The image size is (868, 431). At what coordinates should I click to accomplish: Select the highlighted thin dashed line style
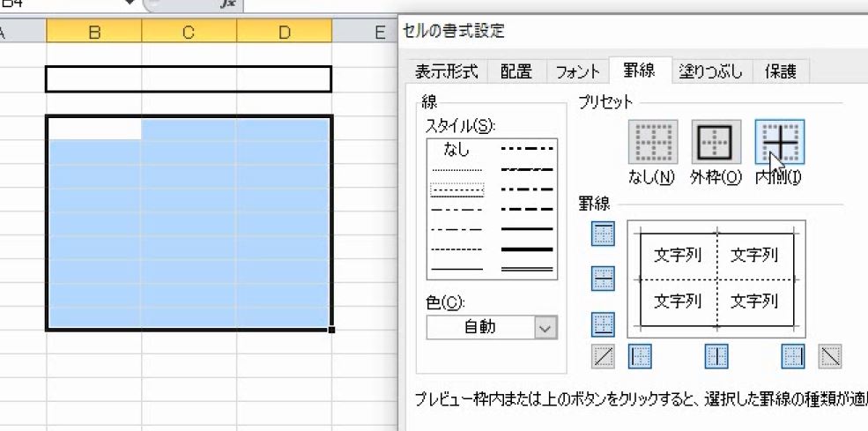[456, 189]
